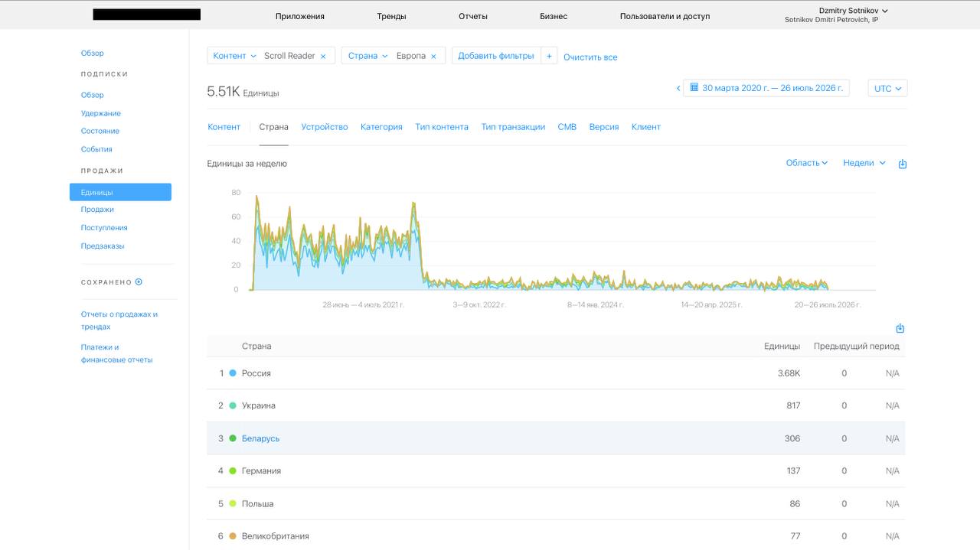Click the 817 units value

pyautogui.click(x=793, y=405)
